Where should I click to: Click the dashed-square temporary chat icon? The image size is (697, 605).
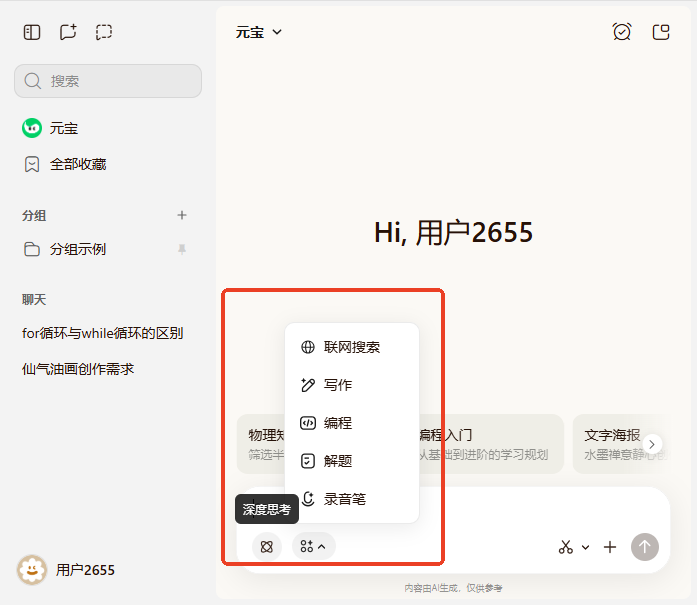click(x=104, y=32)
